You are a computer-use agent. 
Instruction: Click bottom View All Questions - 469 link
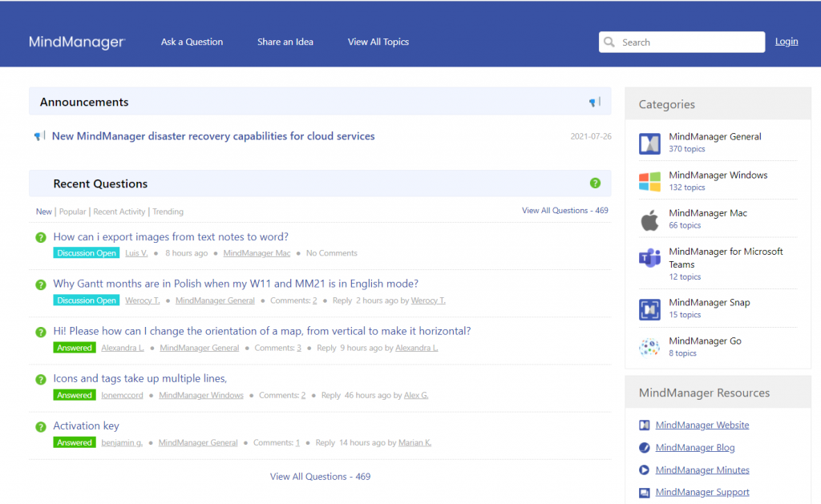click(320, 476)
